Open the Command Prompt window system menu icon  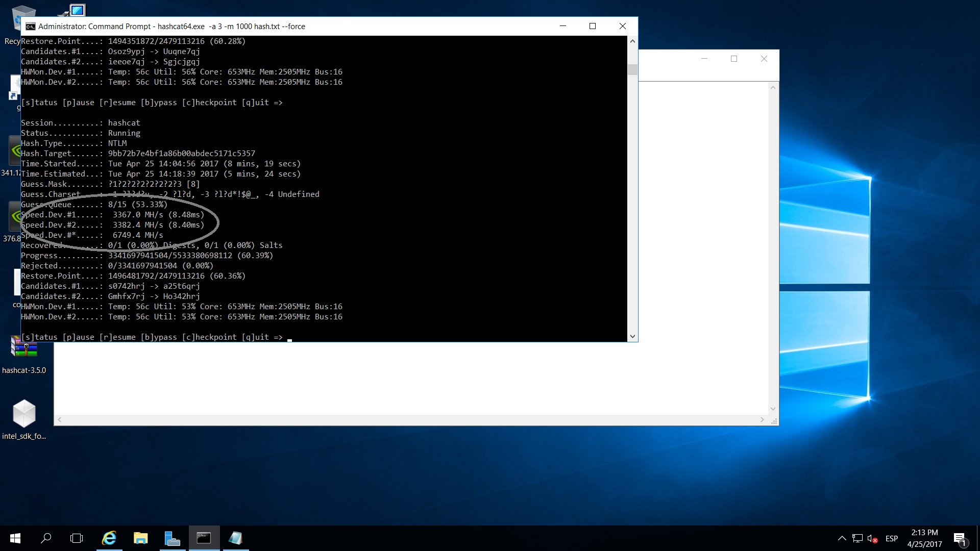pos(31,27)
